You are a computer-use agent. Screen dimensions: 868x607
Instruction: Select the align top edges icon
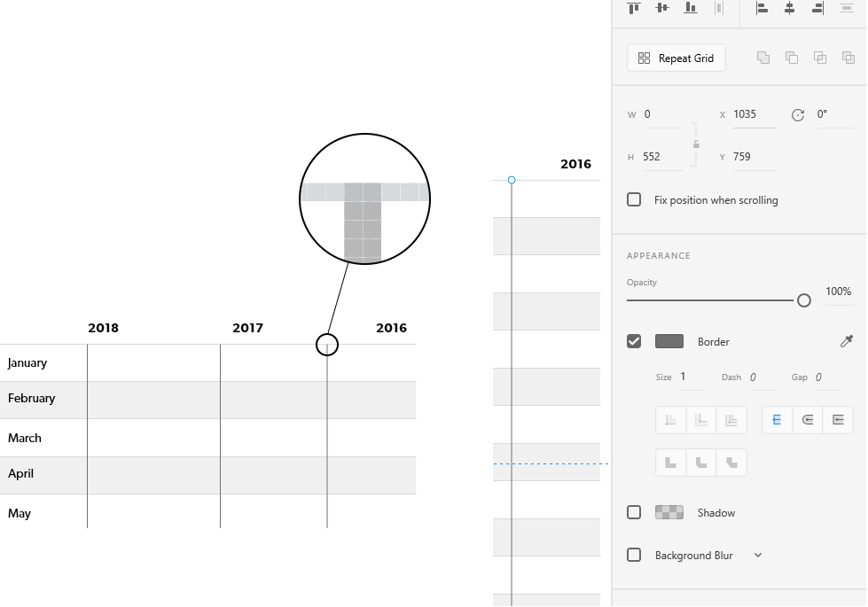point(633,7)
